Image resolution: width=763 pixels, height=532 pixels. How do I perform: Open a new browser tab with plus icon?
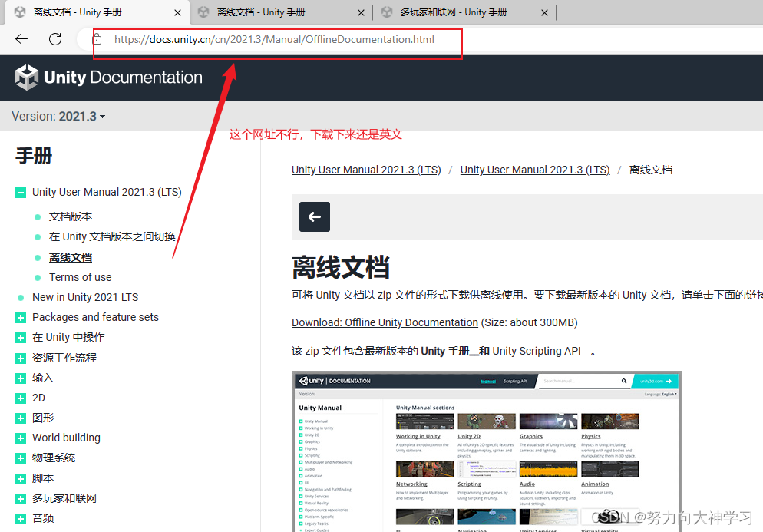(570, 12)
